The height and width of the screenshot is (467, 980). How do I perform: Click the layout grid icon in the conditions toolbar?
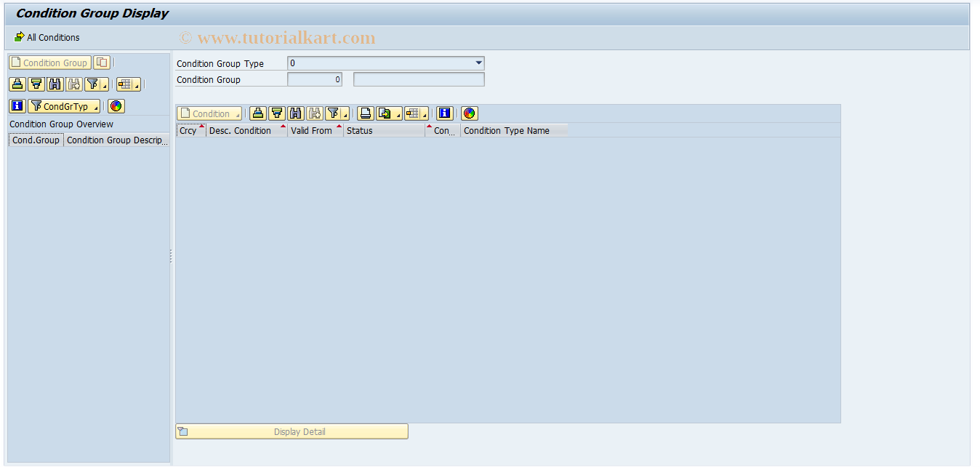point(412,113)
